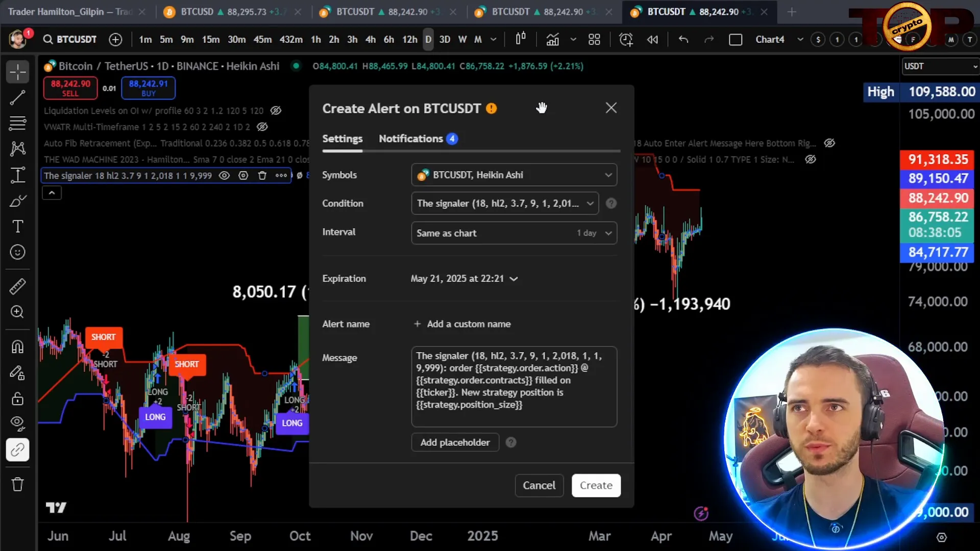Viewport: 980px width, 551px height.
Task: Select the 4h timeframe
Action: [x=371, y=39]
